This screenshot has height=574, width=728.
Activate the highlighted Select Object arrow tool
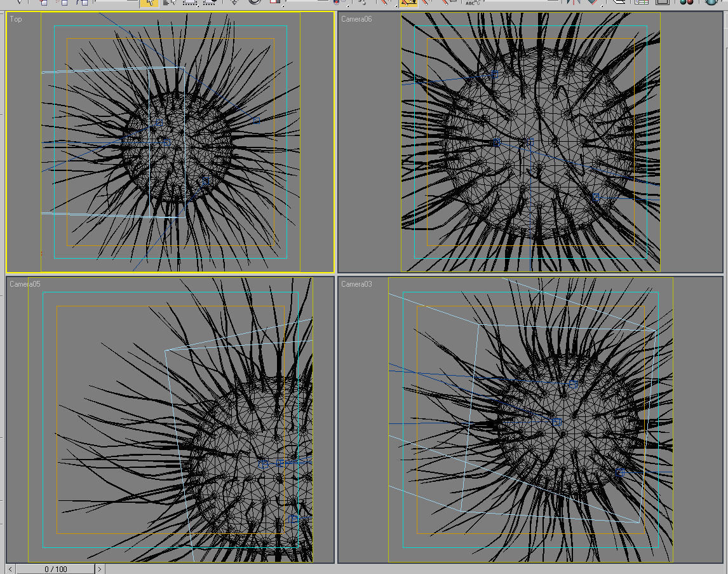pos(149,3)
